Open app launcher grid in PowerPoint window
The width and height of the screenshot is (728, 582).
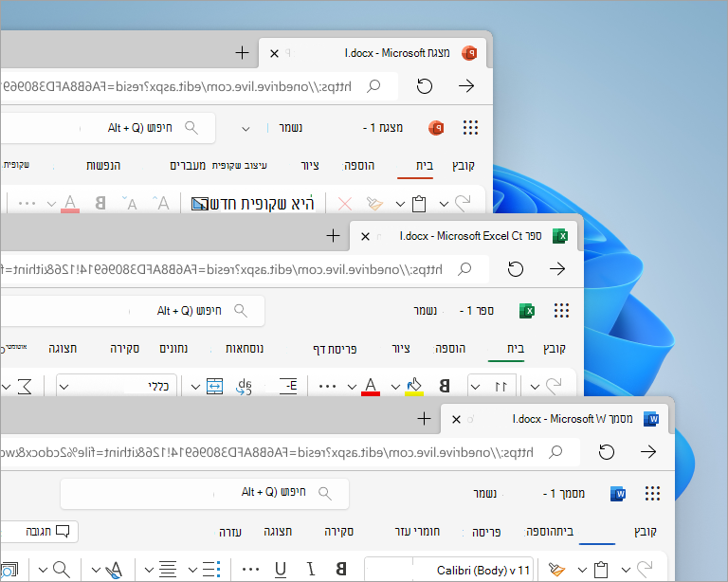tap(470, 128)
